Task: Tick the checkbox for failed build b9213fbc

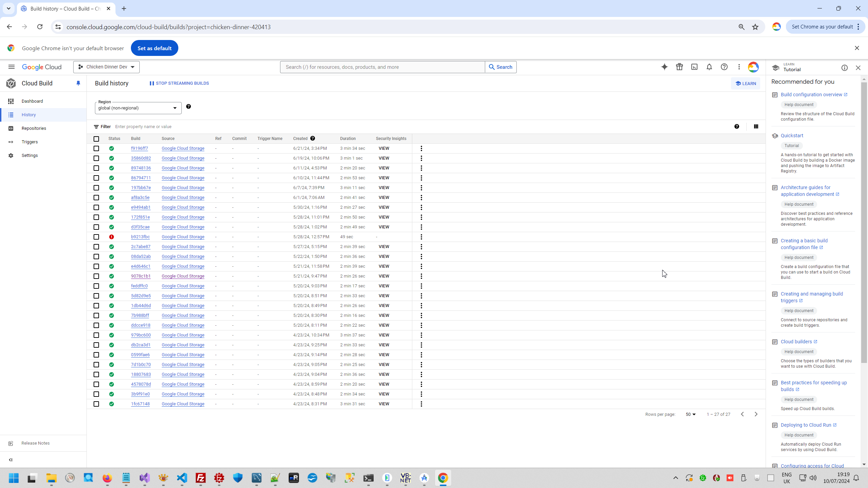Action: (96, 237)
